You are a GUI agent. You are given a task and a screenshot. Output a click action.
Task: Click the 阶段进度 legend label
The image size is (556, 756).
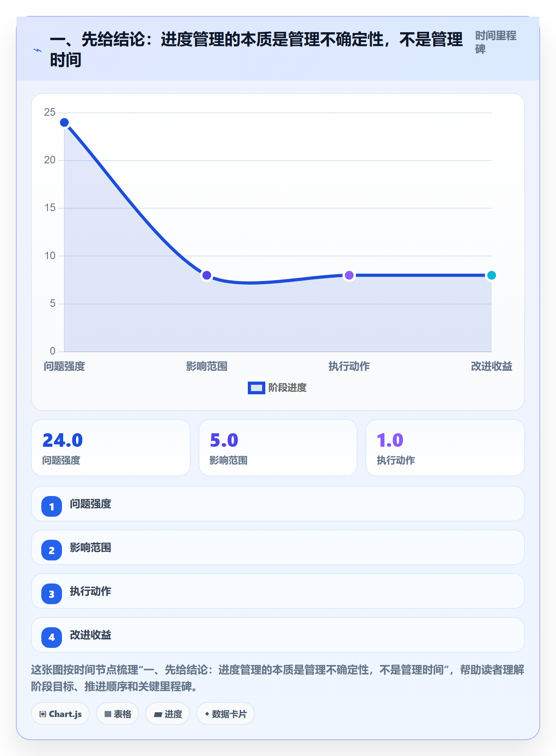click(x=288, y=388)
